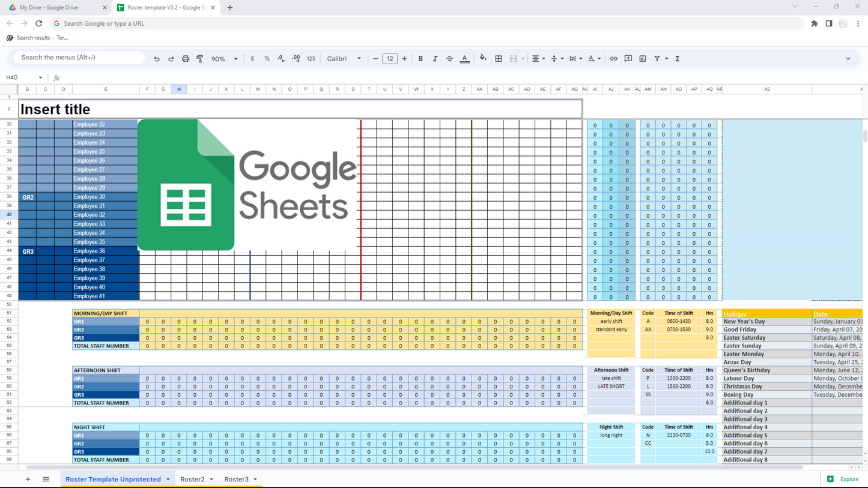Click the Borders icon
This screenshot has height=488, width=868.
pos(499,59)
